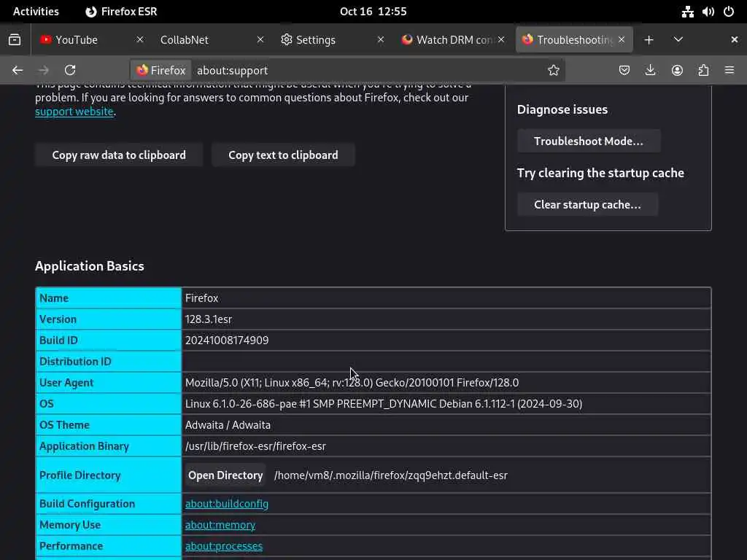Open the Downloads panel
747x560 pixels.
[650, 70]
